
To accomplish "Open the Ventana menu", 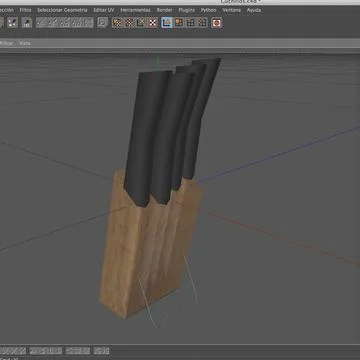I will pyautogui.click(x=232, y=10).
